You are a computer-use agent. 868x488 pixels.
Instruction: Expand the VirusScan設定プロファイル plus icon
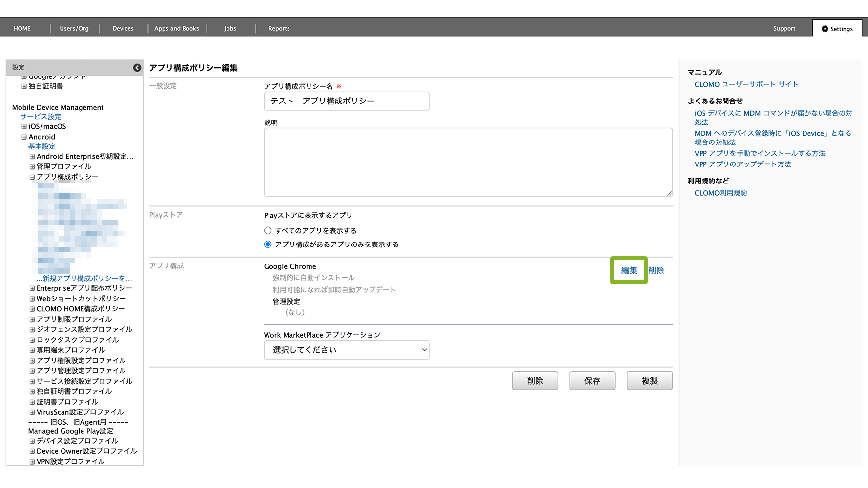(32, 412)
